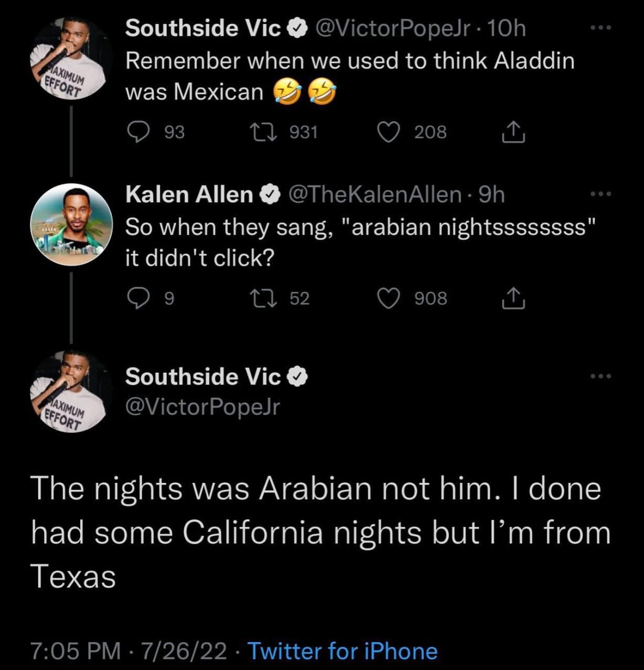Click Southside Vic's verified badge
Viewport: 644px width, 670px height.
[297, 27]
